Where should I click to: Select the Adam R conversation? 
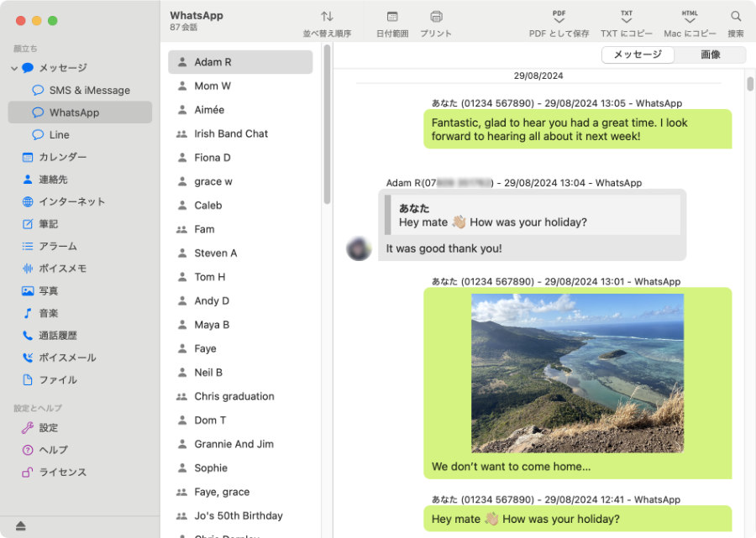pyautogui.click(x=240, y=62)
